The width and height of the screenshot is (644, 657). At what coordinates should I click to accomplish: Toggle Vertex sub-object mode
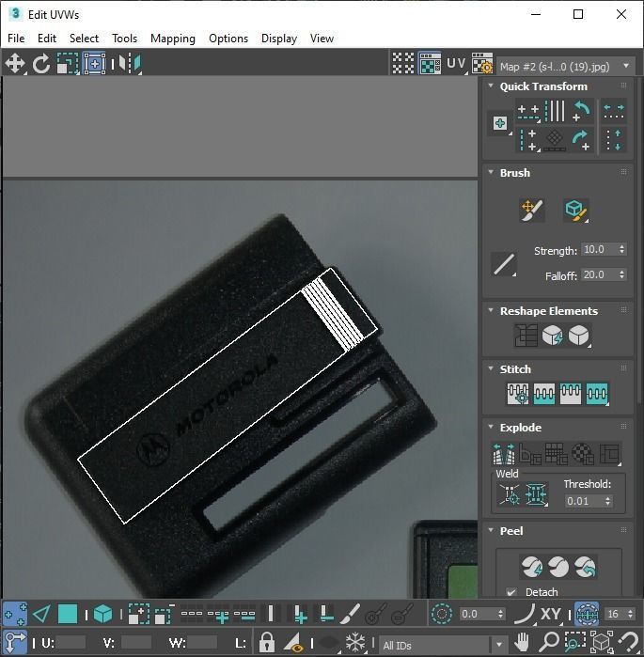click(15, 615)
